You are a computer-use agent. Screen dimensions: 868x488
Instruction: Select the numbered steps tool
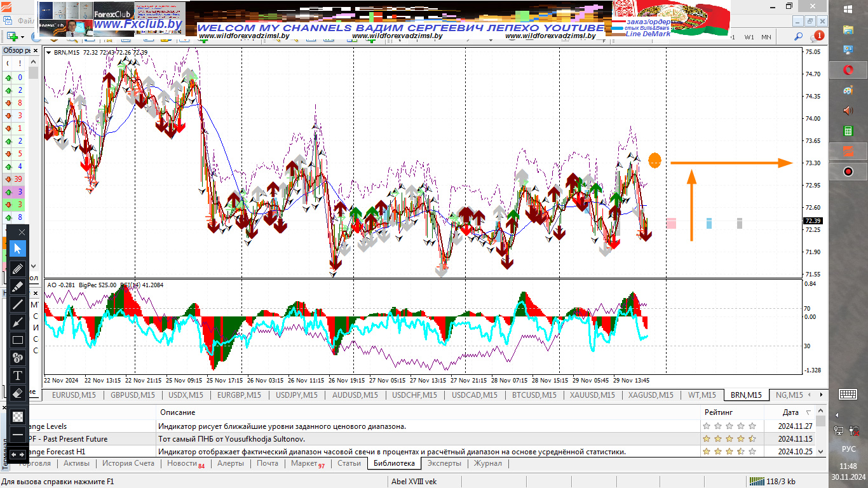click(18, 357)
